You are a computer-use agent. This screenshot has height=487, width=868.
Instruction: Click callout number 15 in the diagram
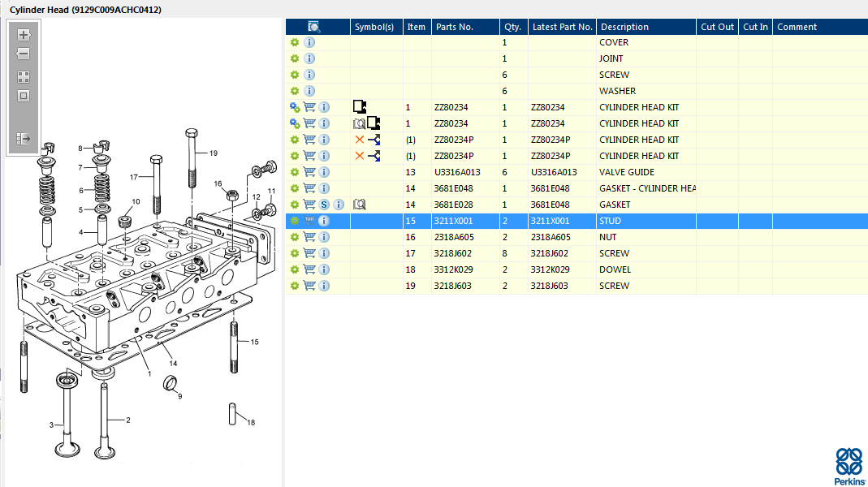(255, 342)
